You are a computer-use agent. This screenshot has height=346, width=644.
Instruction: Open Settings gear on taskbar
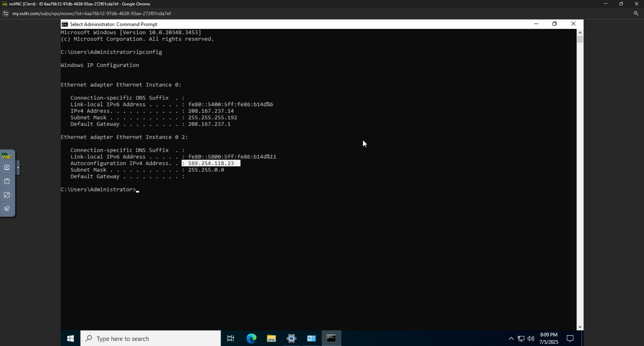tap(291, 339)
